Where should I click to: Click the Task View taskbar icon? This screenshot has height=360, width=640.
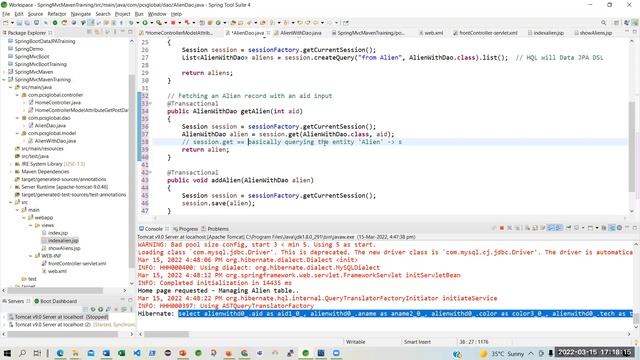coord(37,353)
